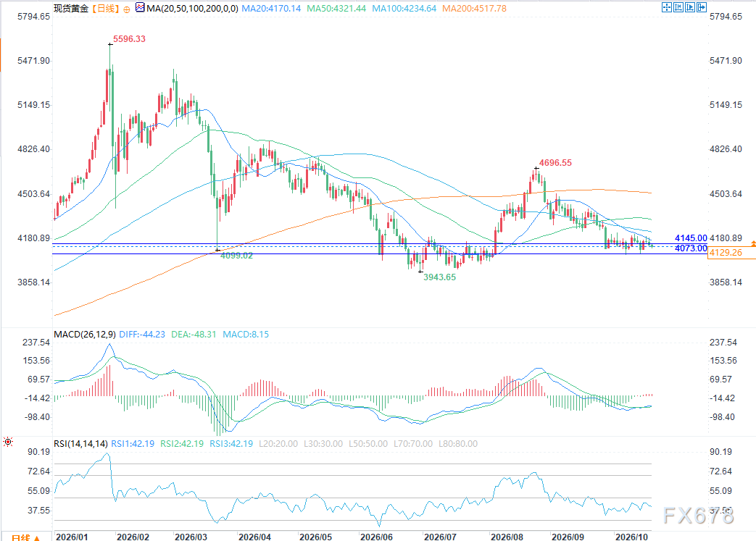Open MA(20,50,100,200,0,0) parameter settings

coord(192,8)
